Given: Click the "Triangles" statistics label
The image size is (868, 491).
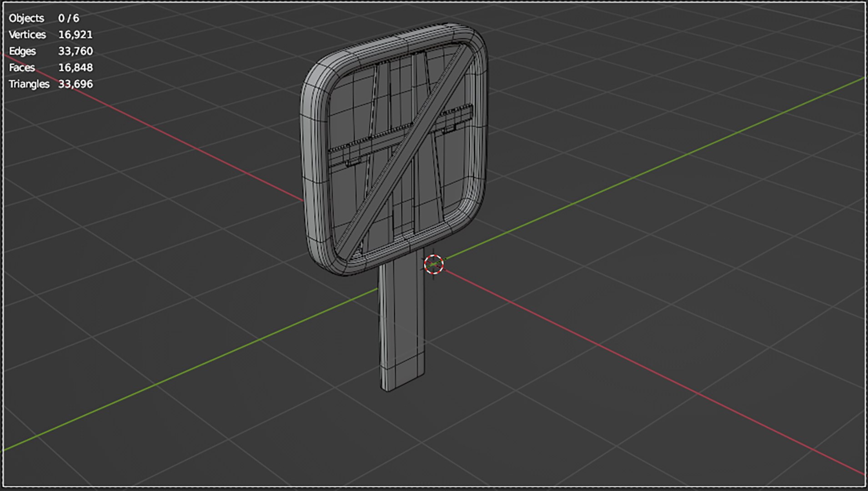Looking at the screenshot, I should (x=29, y=84).
